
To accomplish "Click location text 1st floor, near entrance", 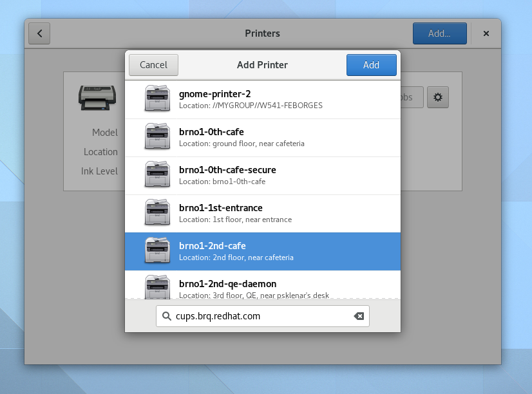I will pos(252,220).
